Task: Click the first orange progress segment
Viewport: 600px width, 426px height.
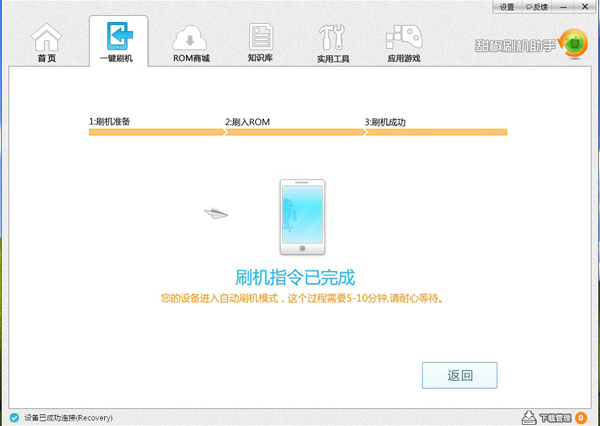Action: 157,132
